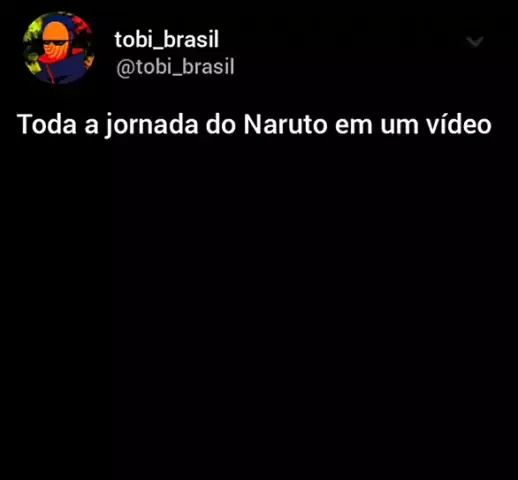518x480 pixels.
Task: Open the tobi_brasil profile avatar
Action: pos(59,48)
